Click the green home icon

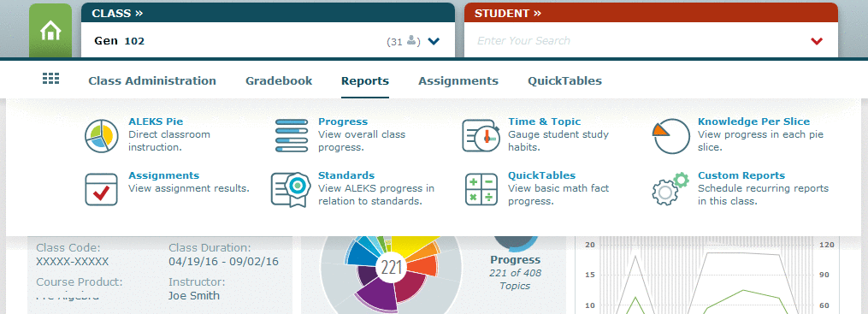pos(50,31)
